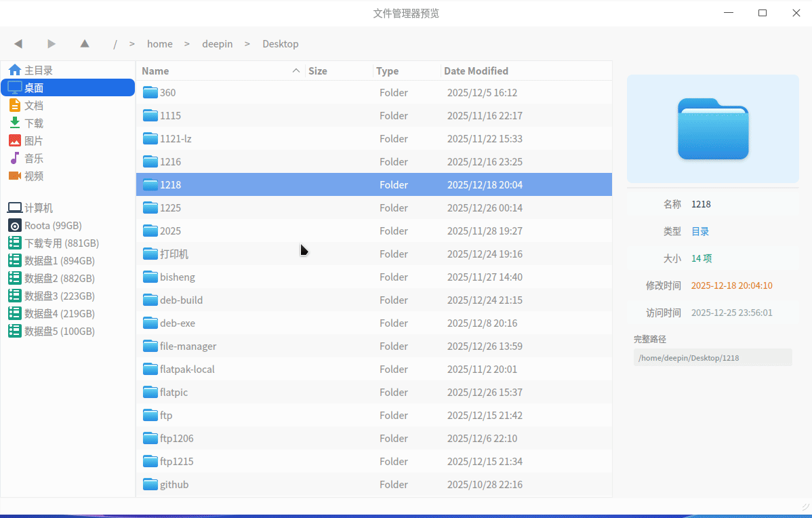Open the 数据盘1 (894GB) drive

coord(68,261)
